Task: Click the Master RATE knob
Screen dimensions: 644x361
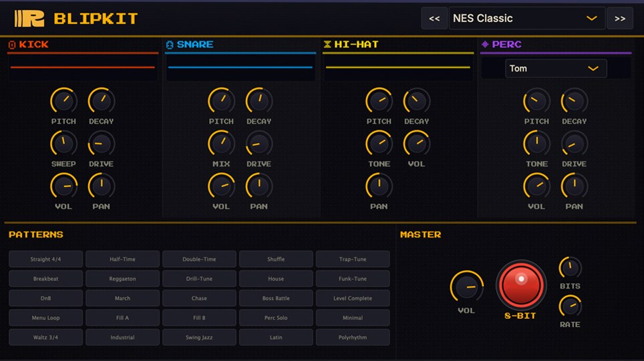Action: click(570, 306)
